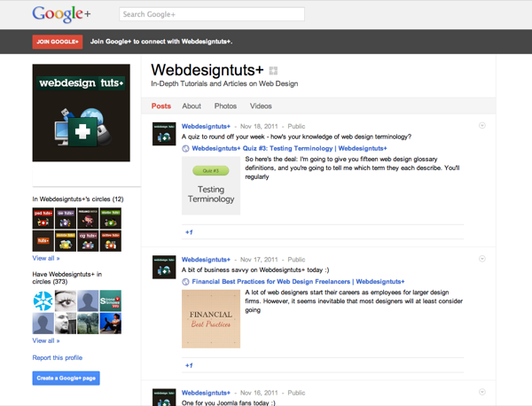Image resolution: width=532 pixels, height=406 pixels.
Task: Open the Nov 17, 2011 timestamp
Action: (x=259, y=260)
